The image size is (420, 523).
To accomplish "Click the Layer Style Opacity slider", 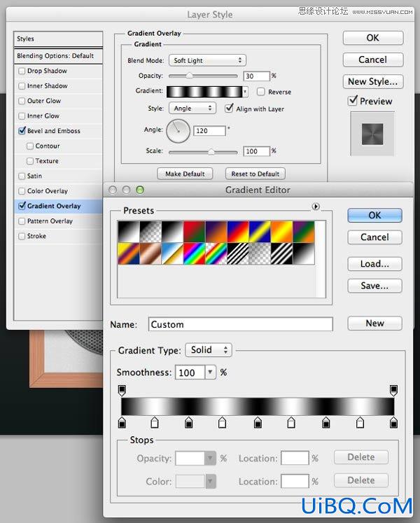I will coord(203,76).
